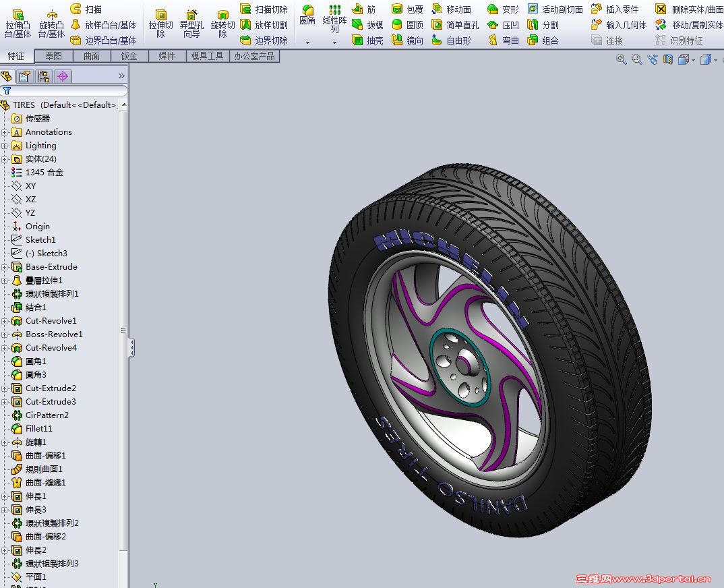This screenshot has width=724, height=588.
Task: Open the dropdown arrow under 线性阵列
Action: 335,42
